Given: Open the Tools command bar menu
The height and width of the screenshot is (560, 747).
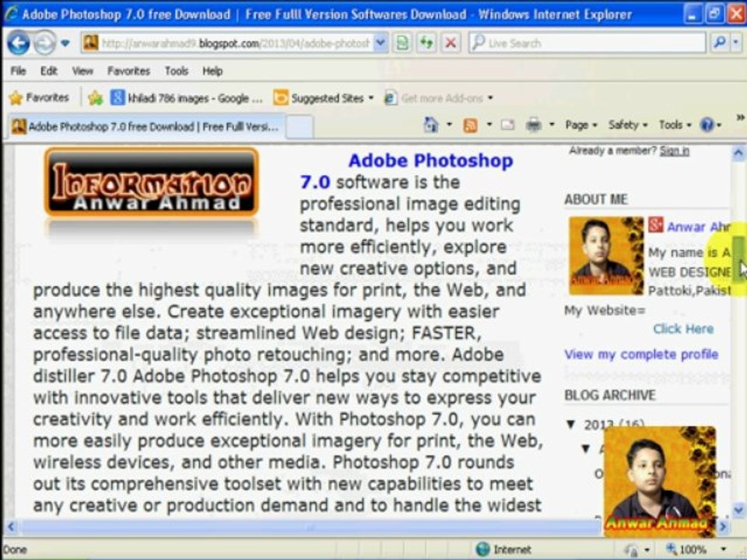Looking at the screenshot, I should click(x=675, y=125).
